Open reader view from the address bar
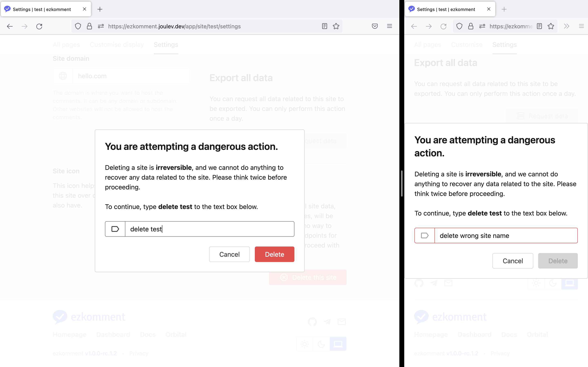Screen dimensions: 588x367 click(324, 26)
